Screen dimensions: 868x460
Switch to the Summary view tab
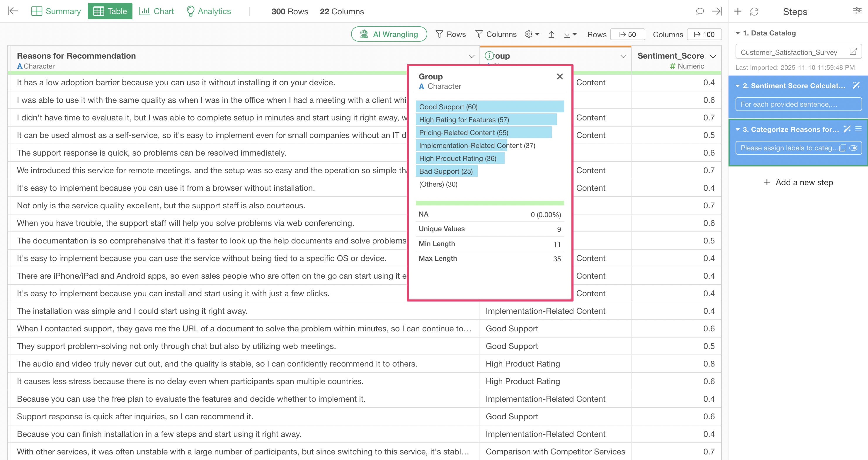pyautogui.click(x=56, y=11)
